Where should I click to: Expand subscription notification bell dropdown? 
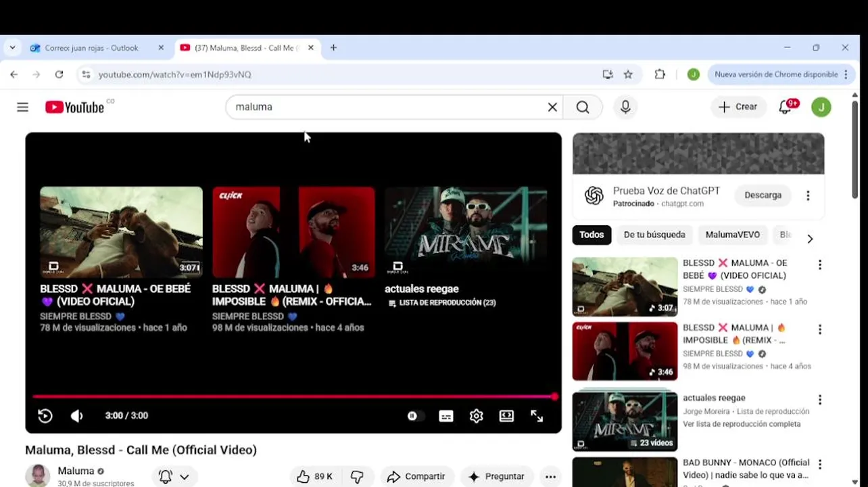174,476
